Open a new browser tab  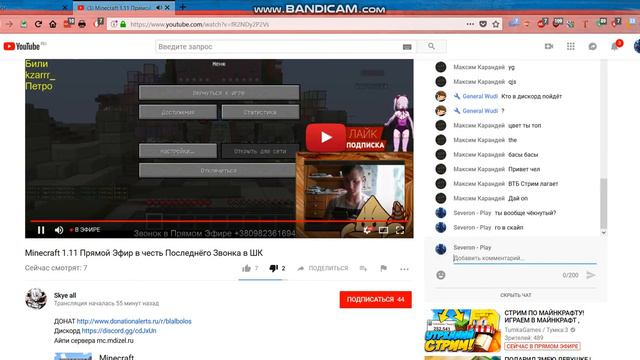[182, 7]
